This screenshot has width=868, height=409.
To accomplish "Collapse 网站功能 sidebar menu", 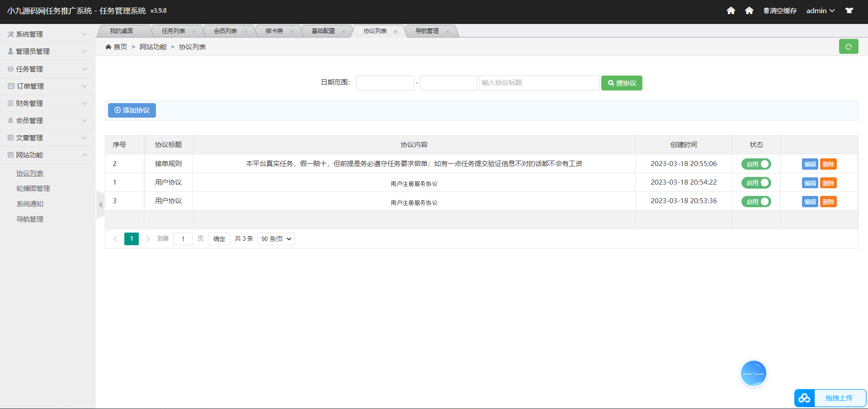I will tap(47, 155).
